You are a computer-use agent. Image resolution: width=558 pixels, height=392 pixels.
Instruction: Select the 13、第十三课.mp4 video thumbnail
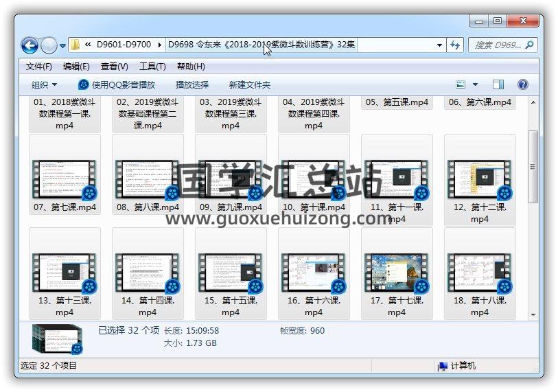pyautogui.click(x=65, y=273)
